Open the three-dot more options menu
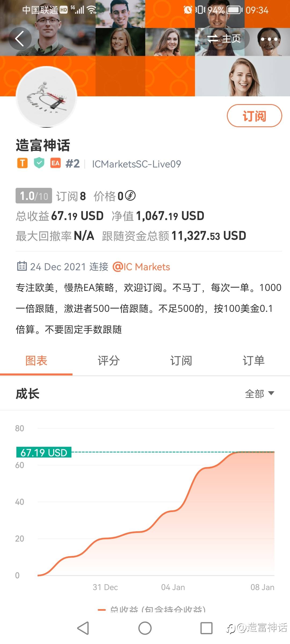The width and height of the screenshot is (290, 644). click(x=269, y=39)
